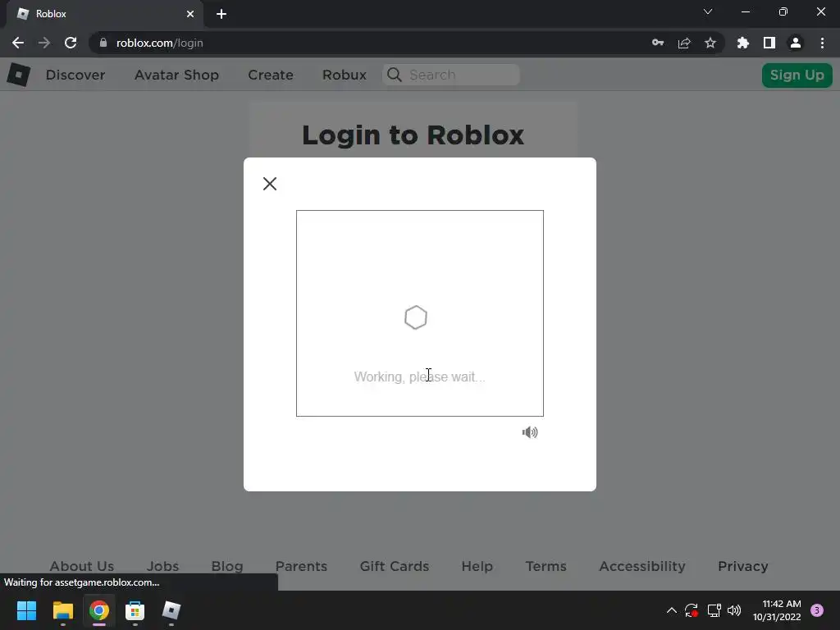Click the search magnifier icon

point(395,75)
